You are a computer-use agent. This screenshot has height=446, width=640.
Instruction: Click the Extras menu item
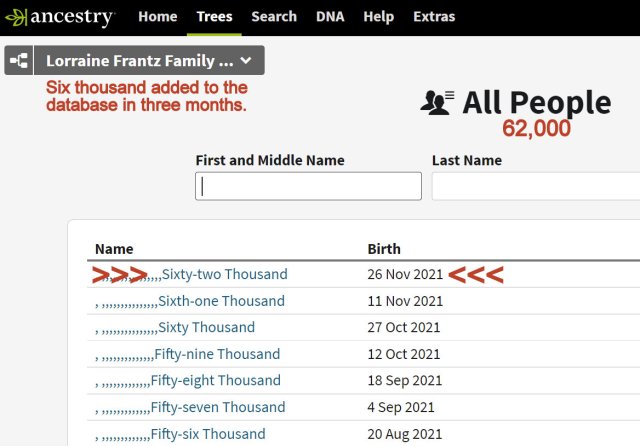[433, 17]
